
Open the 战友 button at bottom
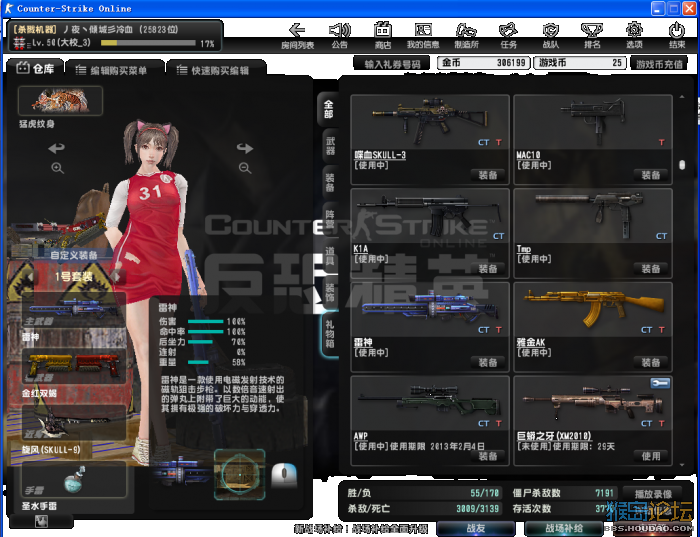click(x=476, y=529)
